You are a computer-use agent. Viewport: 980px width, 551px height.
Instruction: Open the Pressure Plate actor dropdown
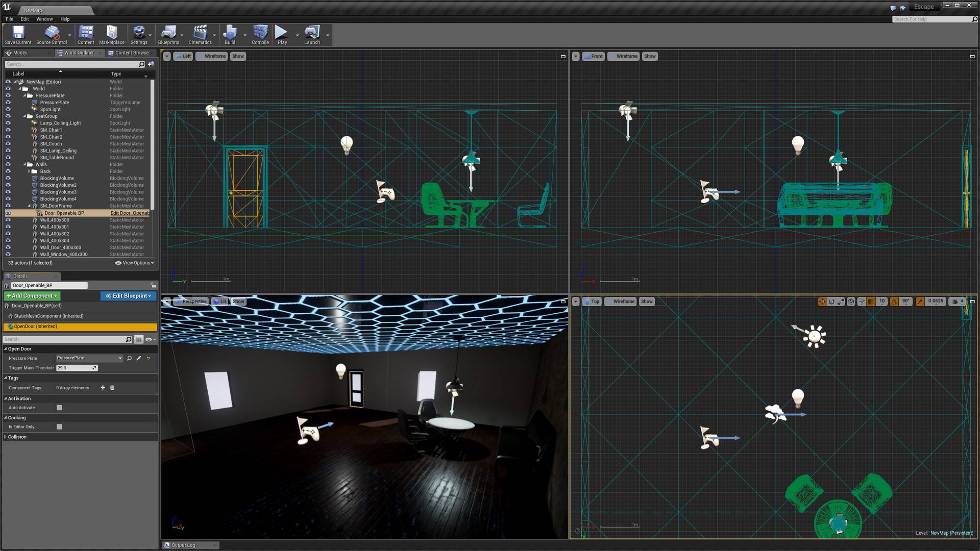[89, 358]
